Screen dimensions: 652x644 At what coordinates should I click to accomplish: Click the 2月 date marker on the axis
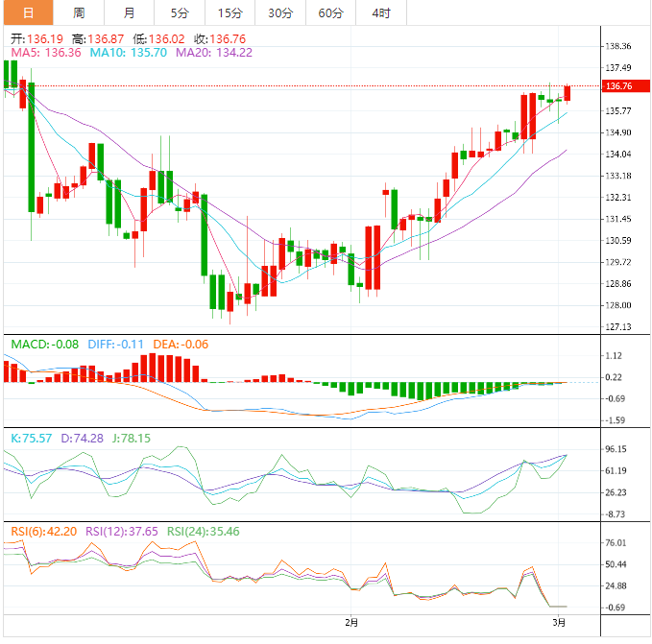click(x=351, y=623)
